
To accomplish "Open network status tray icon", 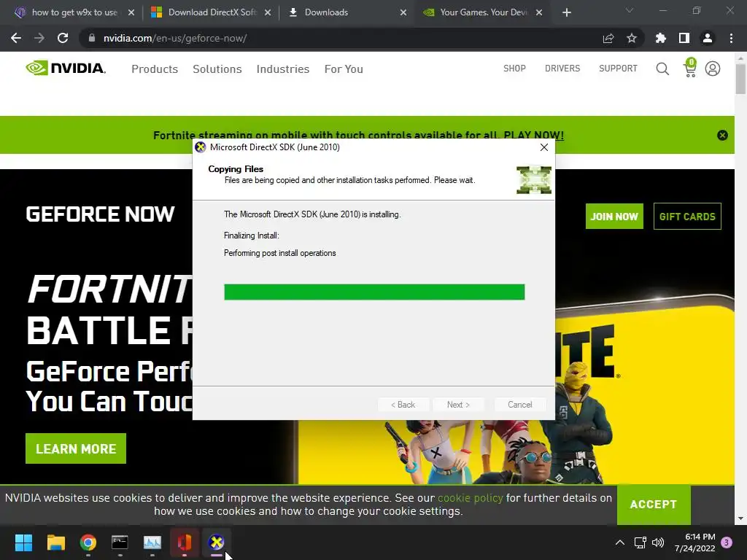I will pos(640,542).
